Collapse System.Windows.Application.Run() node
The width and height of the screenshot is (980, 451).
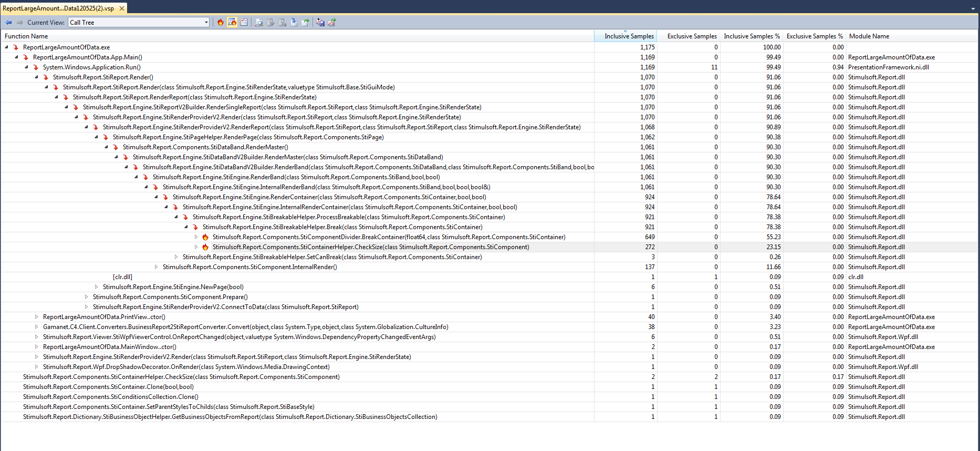(26, 67)
